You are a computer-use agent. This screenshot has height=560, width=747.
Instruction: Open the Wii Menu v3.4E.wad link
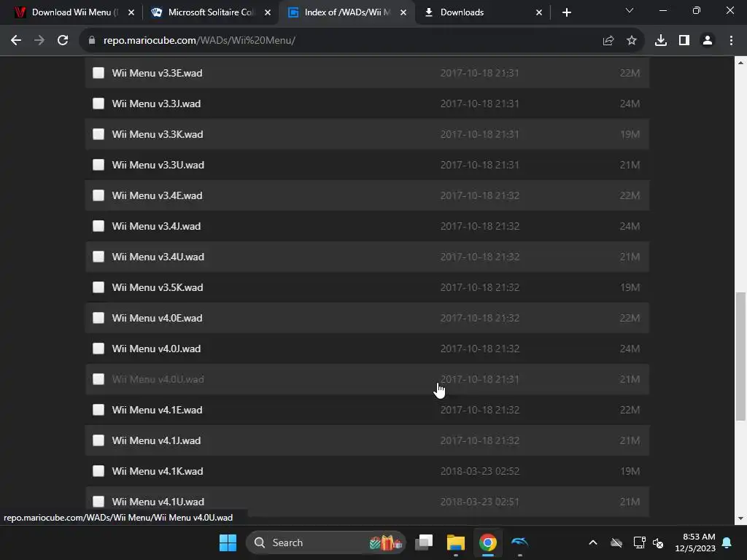158,195
